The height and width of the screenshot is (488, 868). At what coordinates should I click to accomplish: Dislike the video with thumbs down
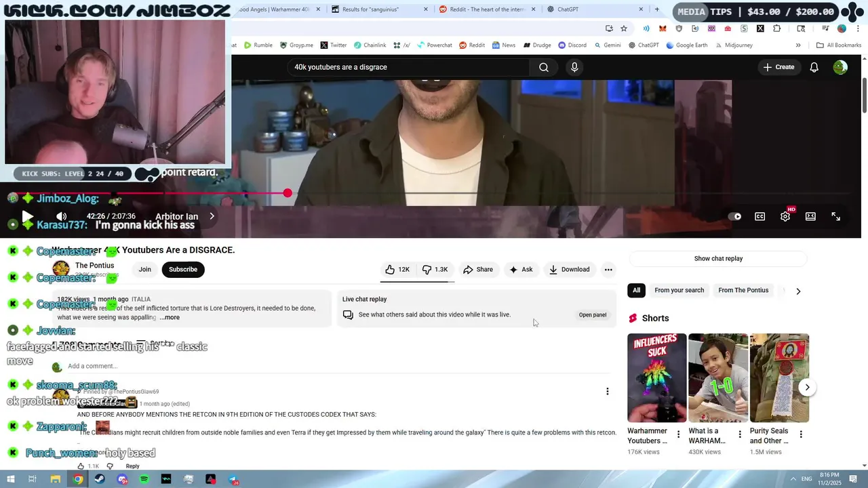[x=434, y=269]
